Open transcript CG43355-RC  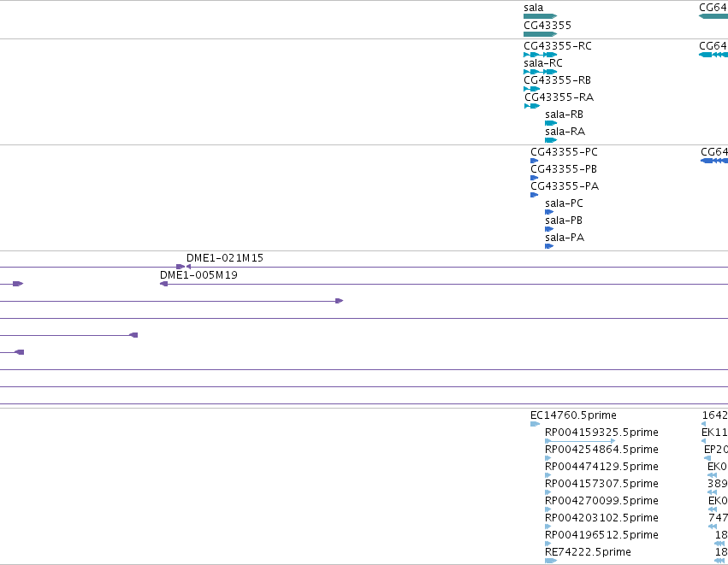tap(558, 45)
